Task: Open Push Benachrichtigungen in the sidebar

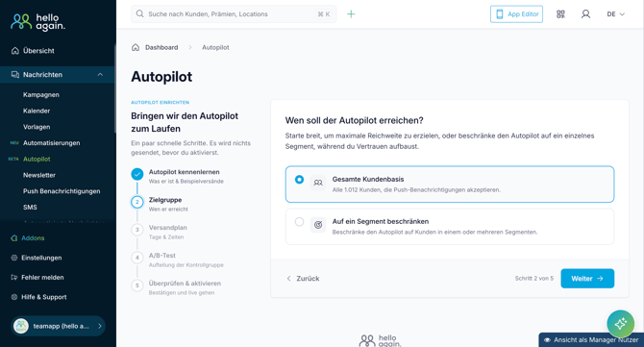Action: point(62,191)
